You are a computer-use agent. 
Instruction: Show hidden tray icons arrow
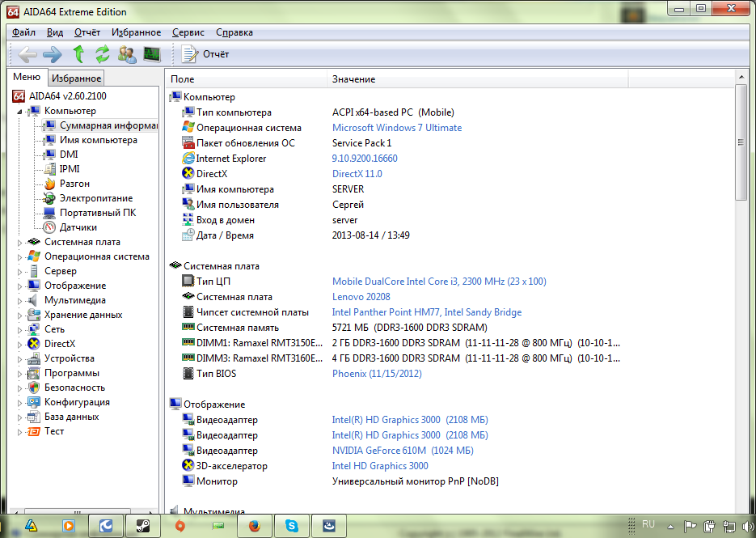[670, 526]
